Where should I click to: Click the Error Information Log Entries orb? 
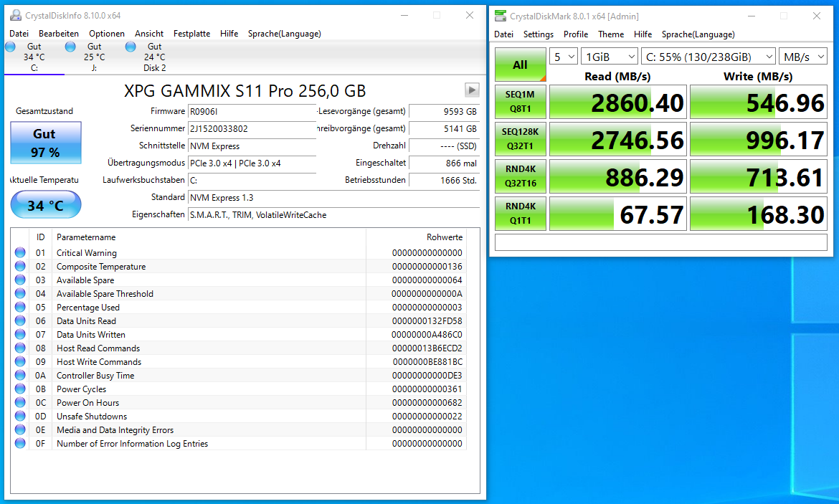pos(20,444)
